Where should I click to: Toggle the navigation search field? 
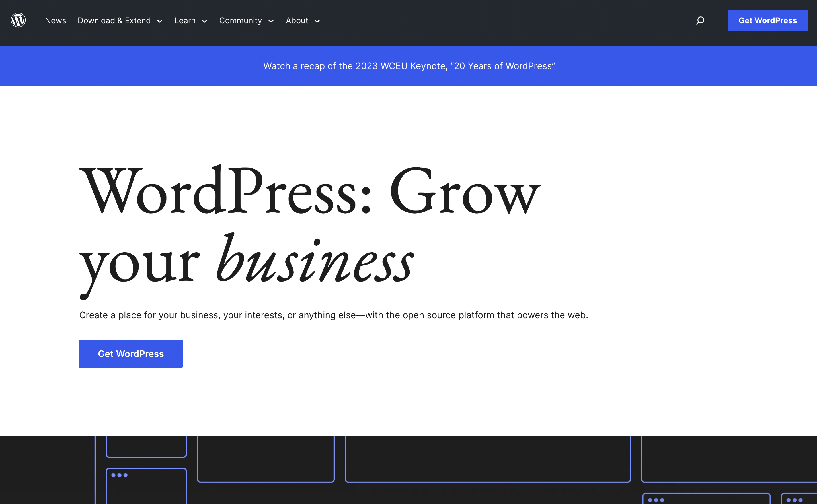700,20
